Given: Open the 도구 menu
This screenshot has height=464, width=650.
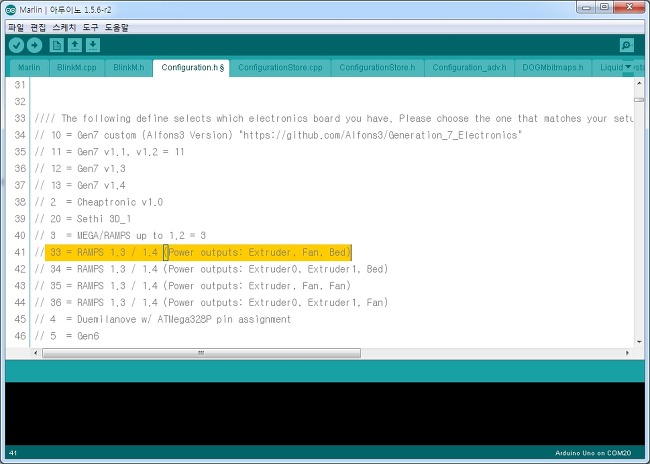Looking at the screenshot, I should (90, 28).
